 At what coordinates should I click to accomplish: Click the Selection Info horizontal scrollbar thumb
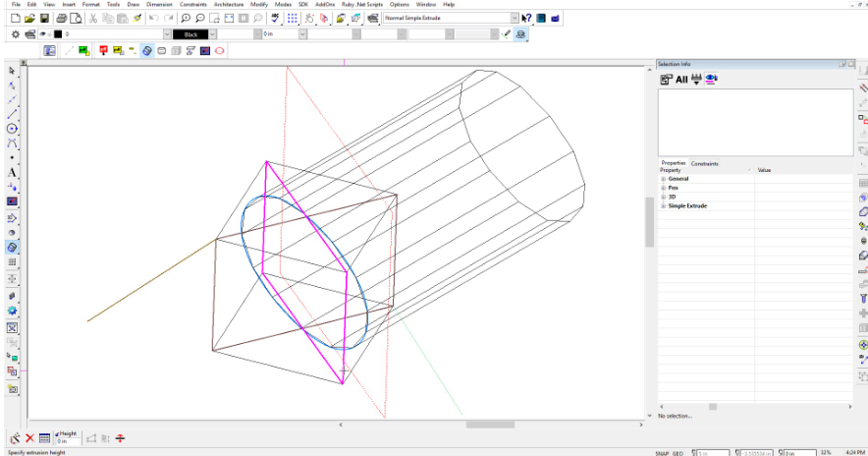(x=713, y=407)
